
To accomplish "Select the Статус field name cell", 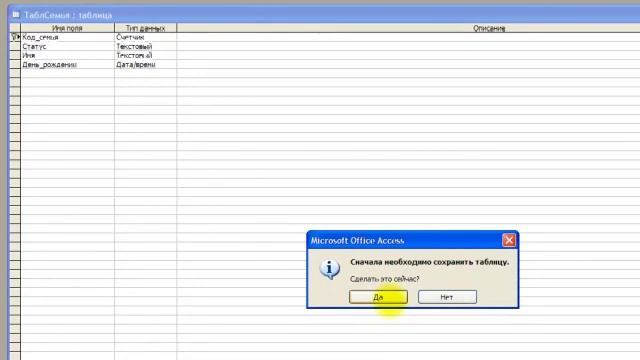I will [67, 46].
